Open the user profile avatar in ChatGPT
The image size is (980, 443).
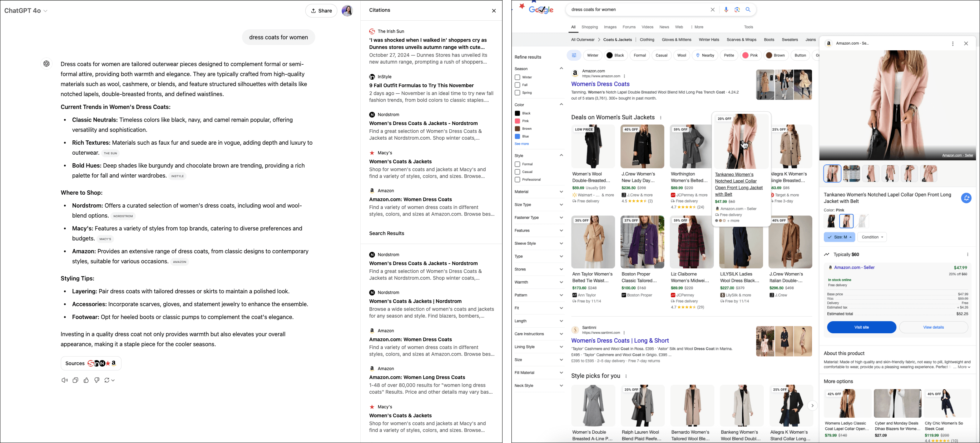[347, 11]
